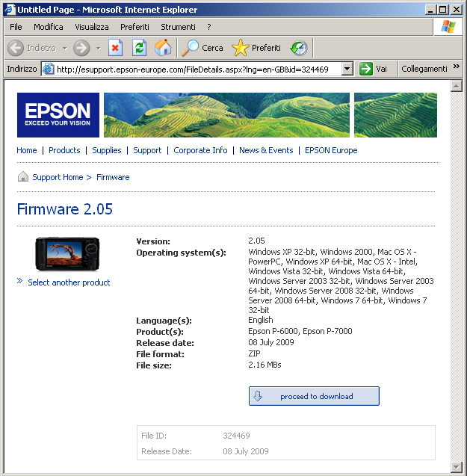Open the Preferiti menu
This screenshot has width=467, height=476.
coord(134,27)
